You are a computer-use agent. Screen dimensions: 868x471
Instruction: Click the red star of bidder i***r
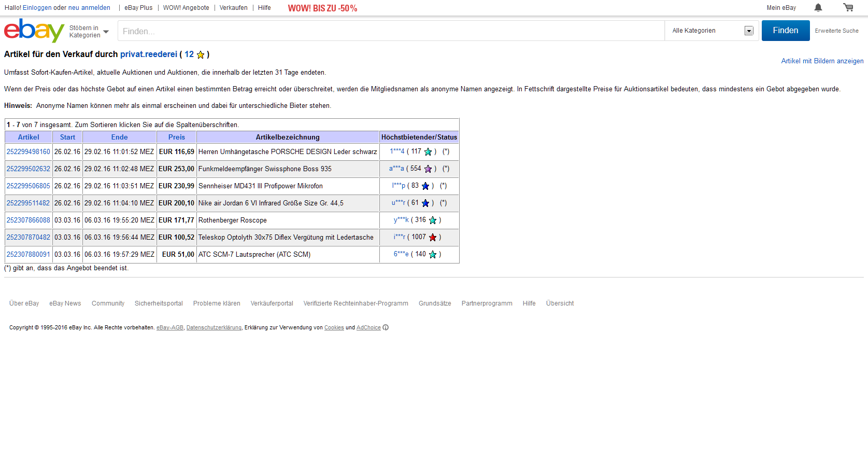(433, 238)
